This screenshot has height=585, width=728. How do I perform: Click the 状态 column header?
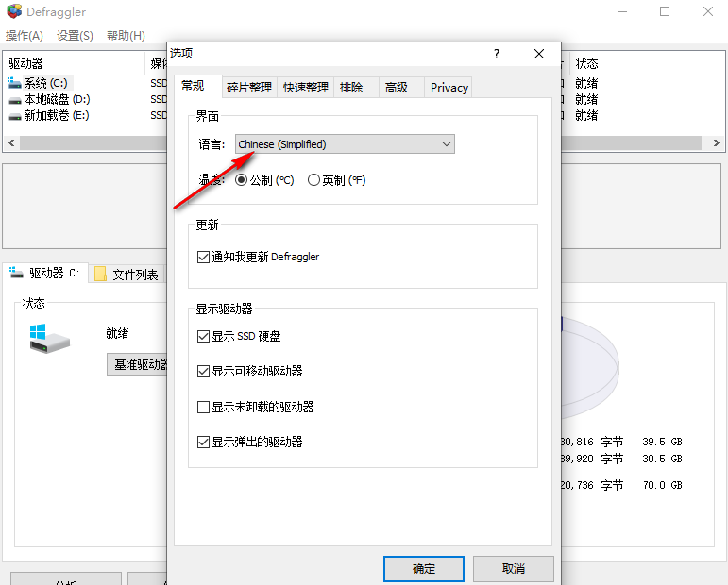587,63
